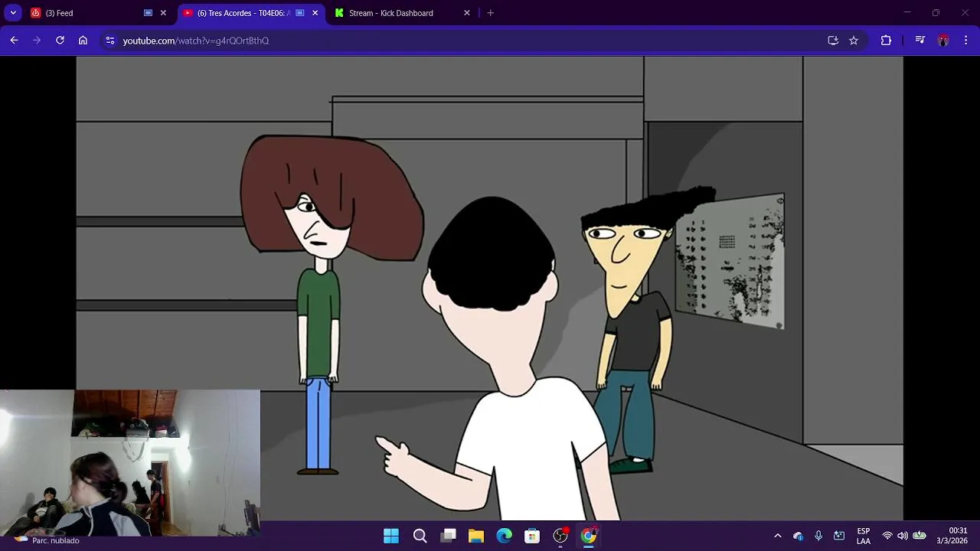Open a new browser tab
Image resolution: width=980 pixels, height=551 pixels.
(491, 13)
